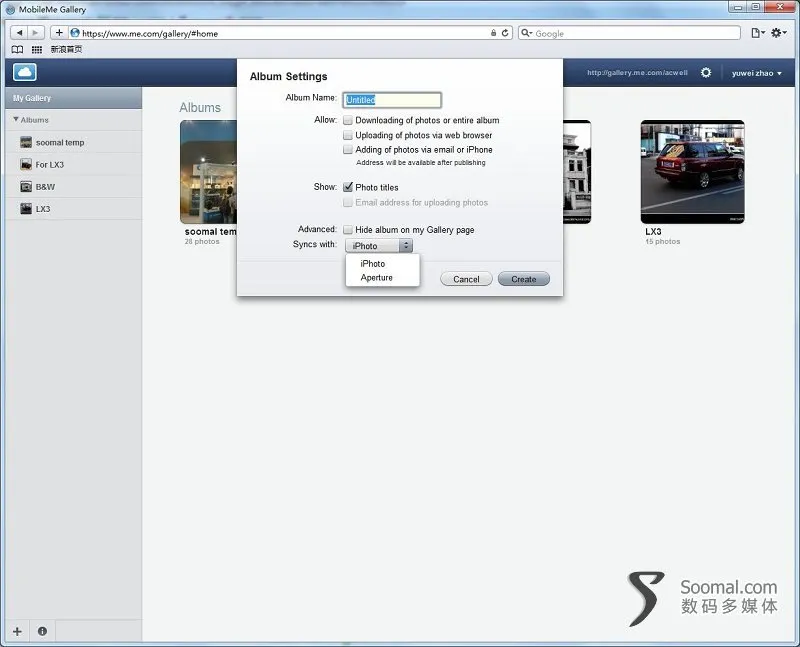Viewport: 800px width, 647px height.
Task: Open gallery.me.com/acwell link
Action: coord(637,73)
